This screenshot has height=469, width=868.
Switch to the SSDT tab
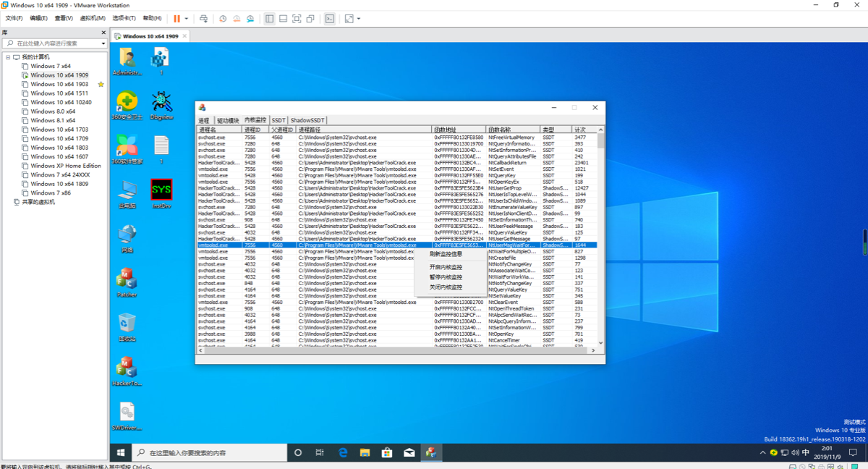278,120
